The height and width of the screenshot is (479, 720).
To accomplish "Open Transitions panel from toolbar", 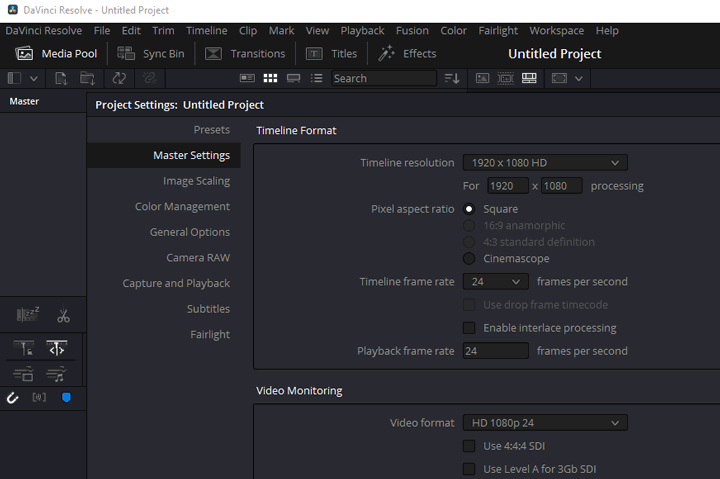I will point(246,54).
